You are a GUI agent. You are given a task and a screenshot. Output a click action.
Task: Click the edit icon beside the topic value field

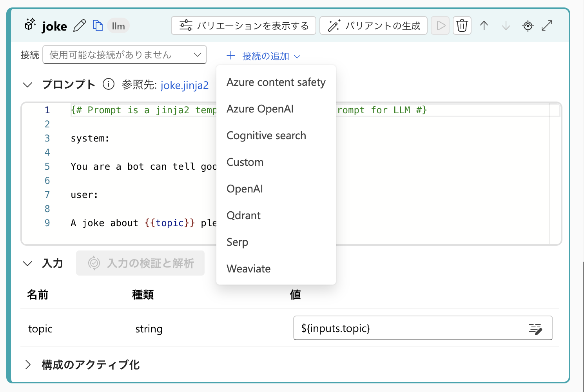click(x=535, y=328)
